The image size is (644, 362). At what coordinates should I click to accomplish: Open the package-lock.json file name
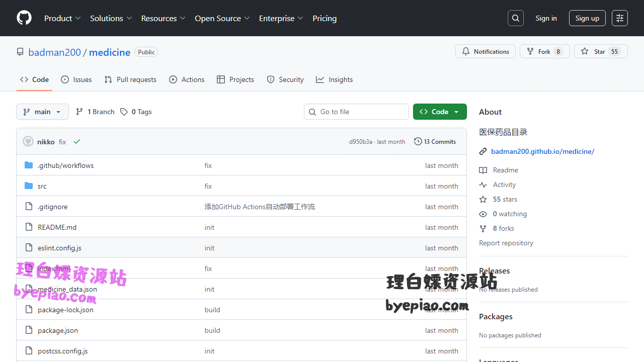65,310
